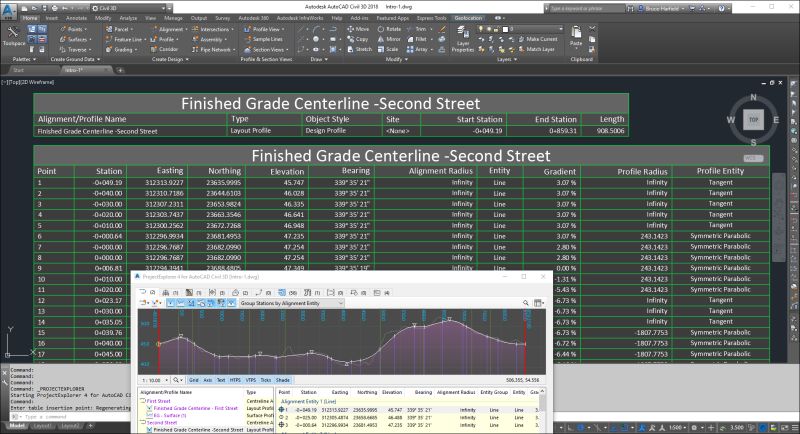Toggle Grid in profile view
The image size is (800, 434).
[x=194, y=380]
